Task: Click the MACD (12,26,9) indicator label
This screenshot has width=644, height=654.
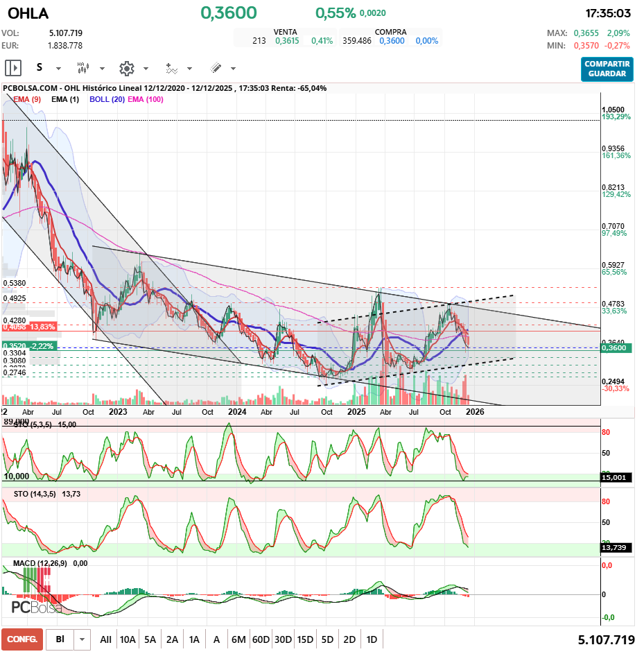Action: coord(40,563)
